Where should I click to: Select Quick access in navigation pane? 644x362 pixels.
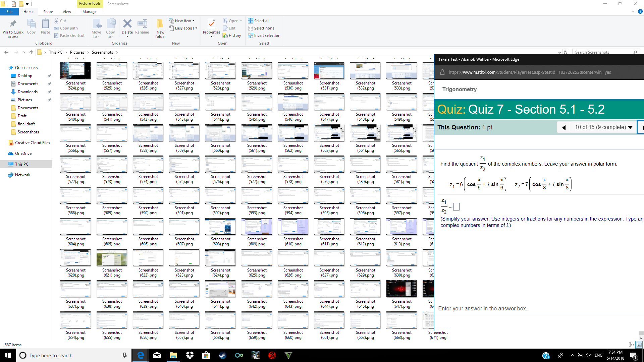tap(26, 68)
